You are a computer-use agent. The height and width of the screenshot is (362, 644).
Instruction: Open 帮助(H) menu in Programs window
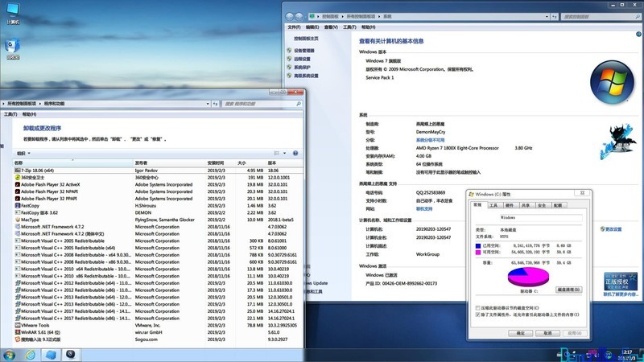coord(29,114)
